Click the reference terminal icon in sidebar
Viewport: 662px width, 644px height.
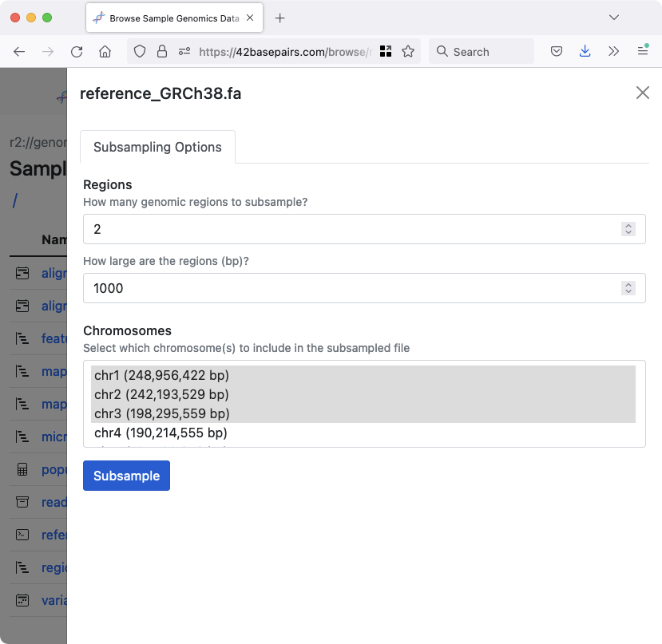click(22, 535)
